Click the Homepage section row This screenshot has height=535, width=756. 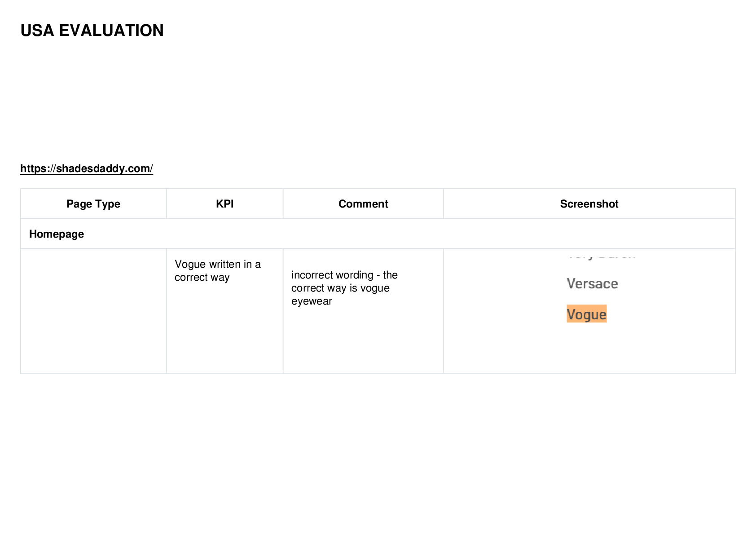(378, 234)
